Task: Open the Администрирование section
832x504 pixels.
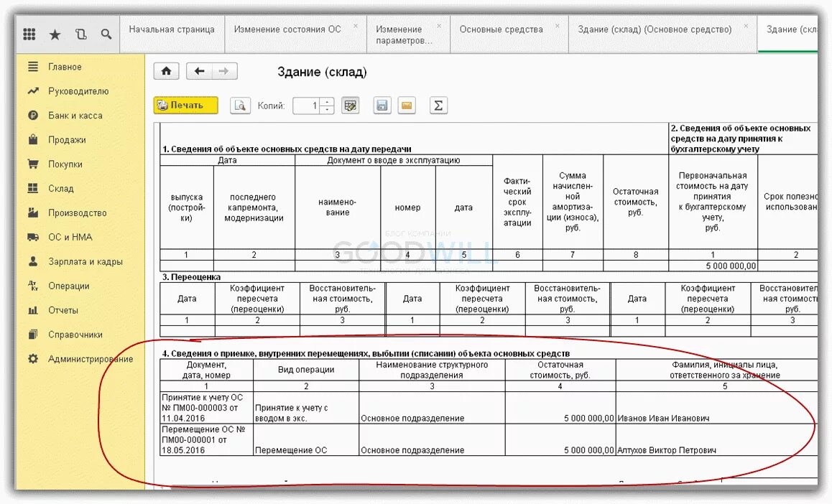Action: pos(91,359)
